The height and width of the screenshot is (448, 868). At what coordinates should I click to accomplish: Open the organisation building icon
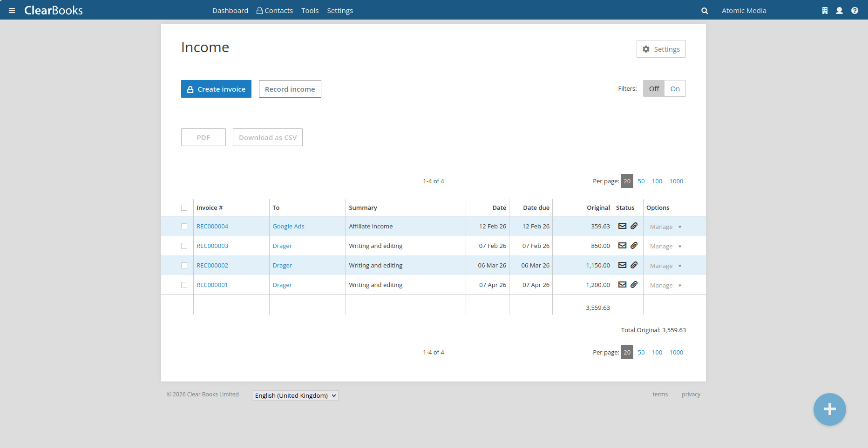pyautogui.click(x=825, y=10)
